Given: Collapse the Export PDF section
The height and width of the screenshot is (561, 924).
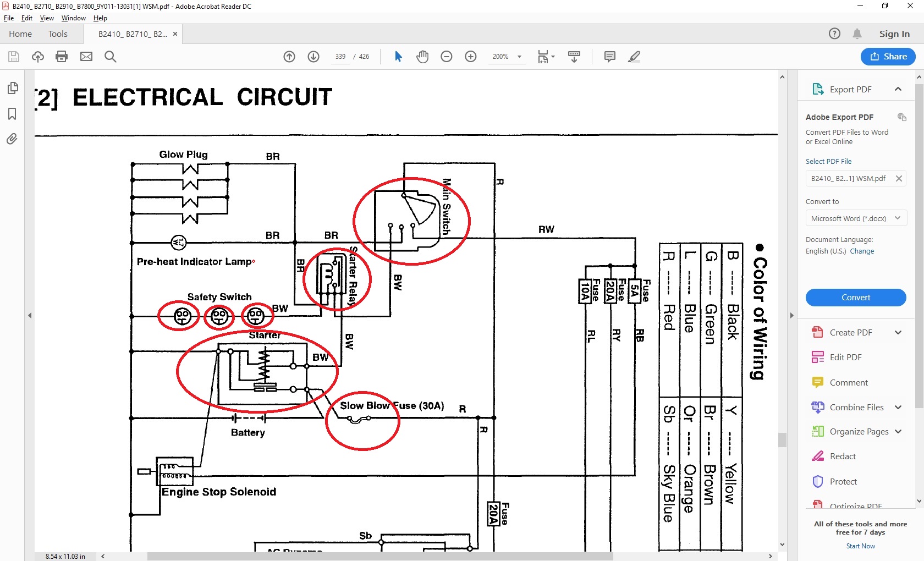Looking at the screenshot, I should coord(898,89).
